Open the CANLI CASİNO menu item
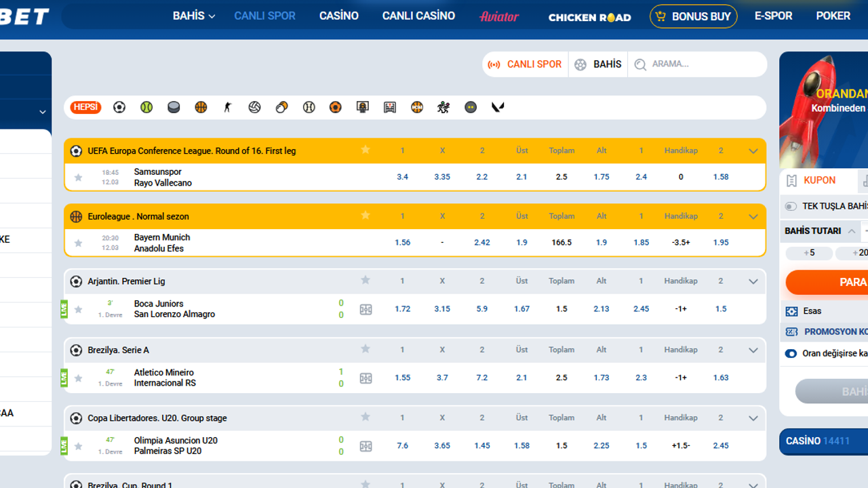868x488 pixels. (418, 16)
